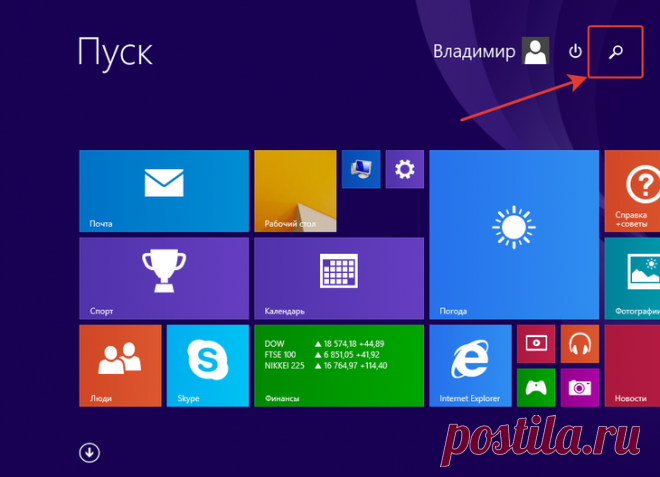Image resolution: width=660 pixels, height=477 pixels.
Task: Open the Почта mail tile
Action: (x=164, y=191)
